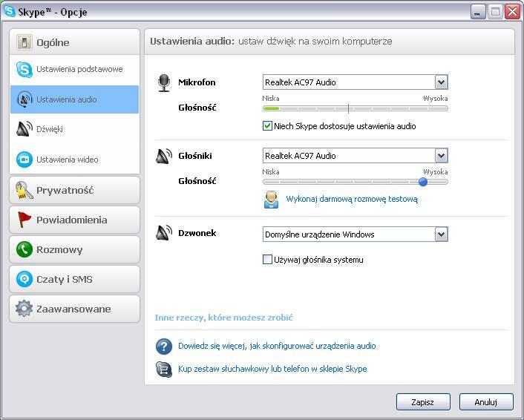
Task: Click Anuluj to cancel changes
Action: tap(486, 402)
